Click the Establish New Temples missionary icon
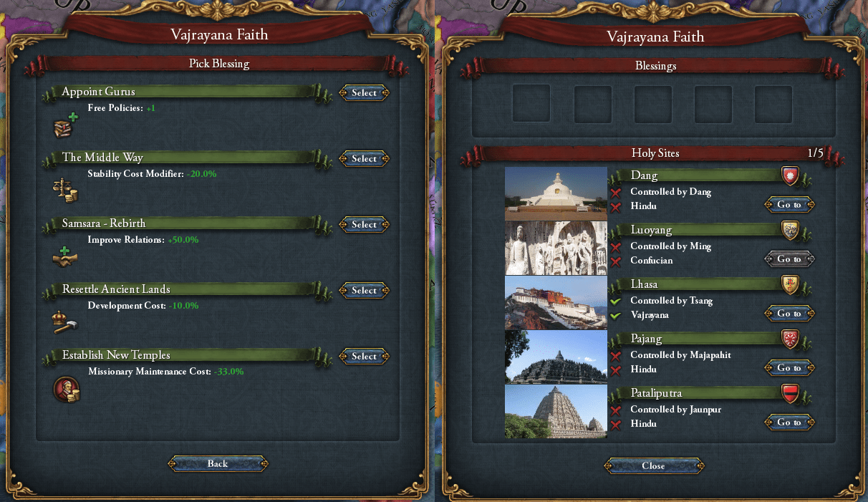Viewport: 868px width, 502px height. click(67, 390)
